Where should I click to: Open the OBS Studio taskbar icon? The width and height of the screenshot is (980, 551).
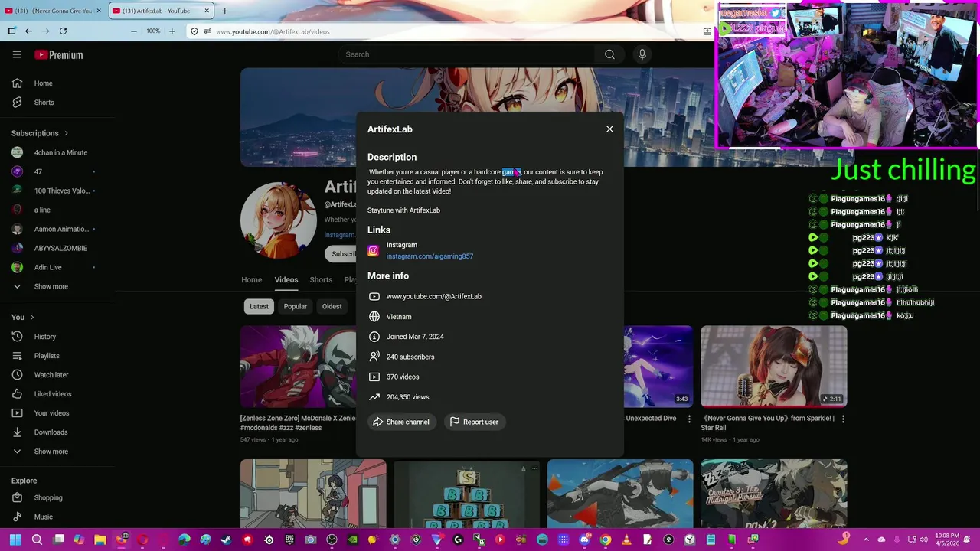332,540
